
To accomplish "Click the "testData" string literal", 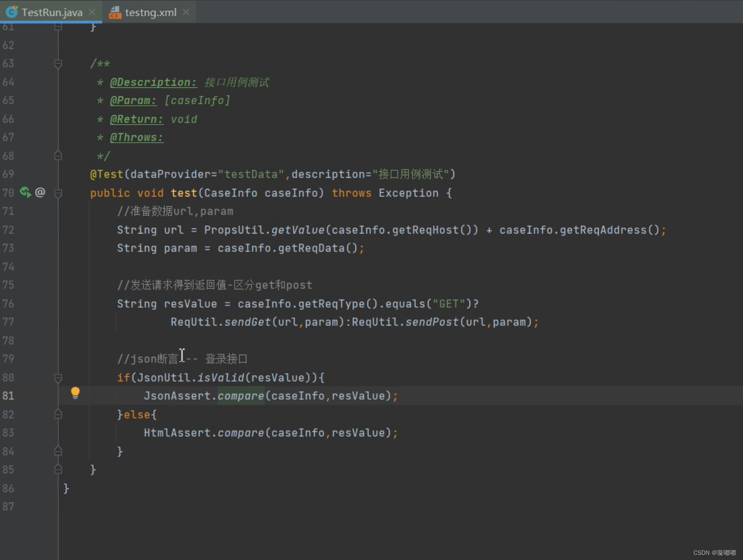I will coord(251,174).
